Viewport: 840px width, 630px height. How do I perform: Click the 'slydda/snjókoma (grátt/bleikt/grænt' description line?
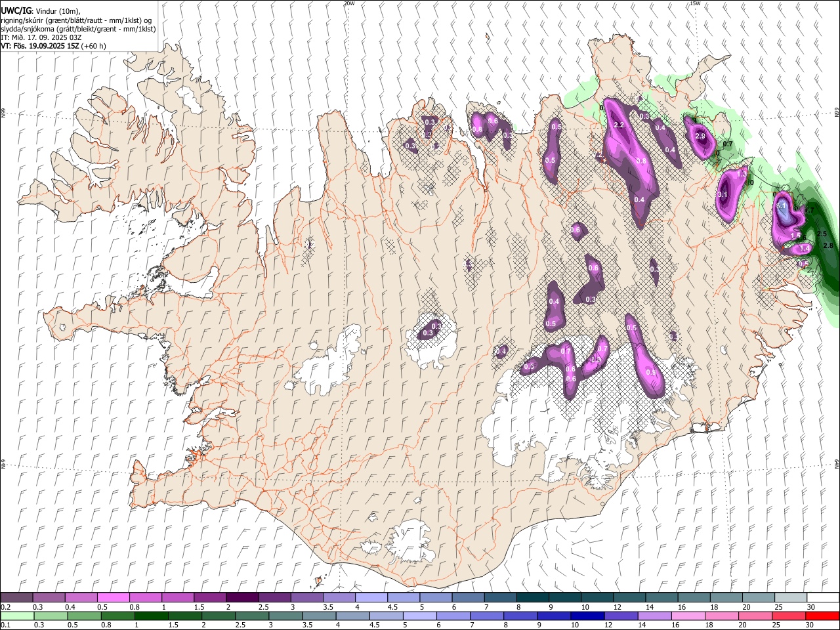click(x=78, y=29)
